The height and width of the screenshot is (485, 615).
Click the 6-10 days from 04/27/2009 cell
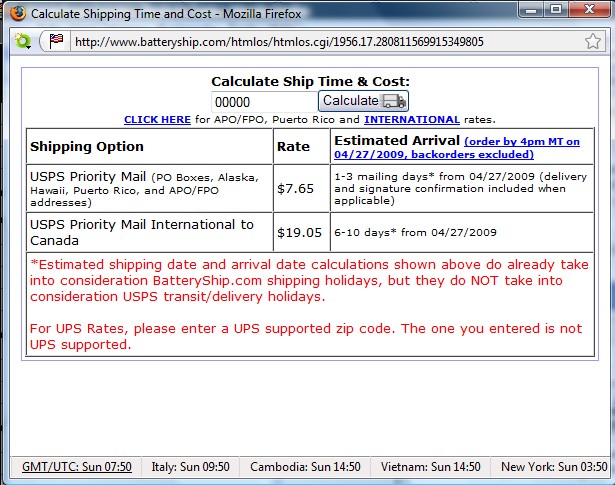462,232
